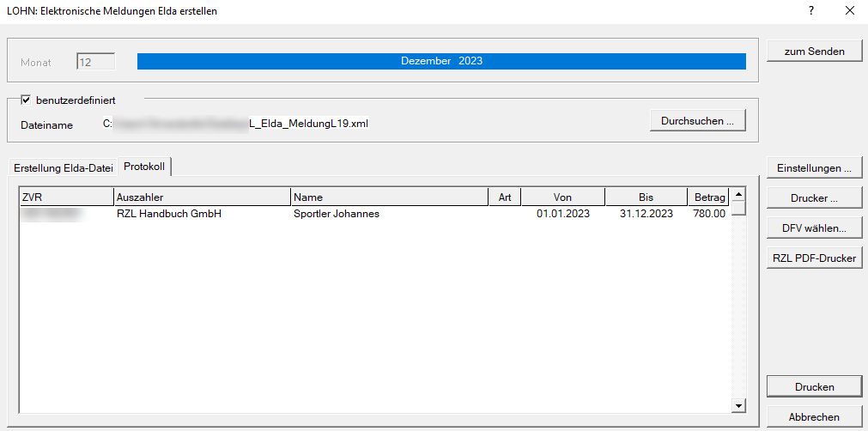Switch to Erstellung Elda-Datei tab

(x=64, y=168)
